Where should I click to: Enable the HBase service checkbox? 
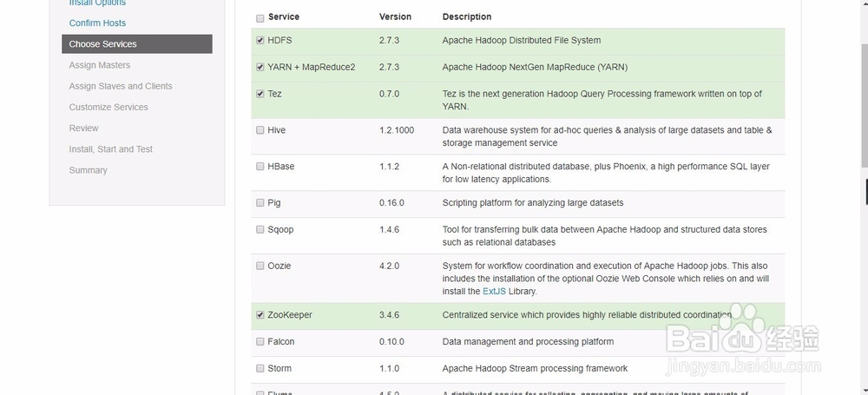260,167
